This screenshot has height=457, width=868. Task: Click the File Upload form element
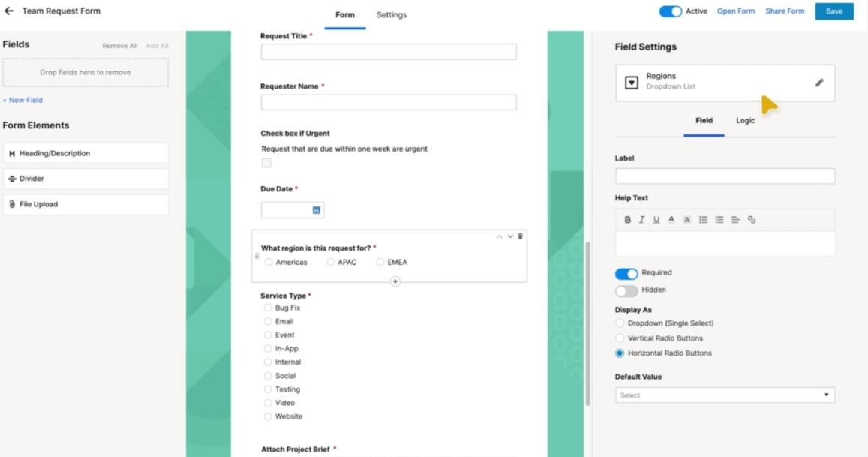coord(86,204)
